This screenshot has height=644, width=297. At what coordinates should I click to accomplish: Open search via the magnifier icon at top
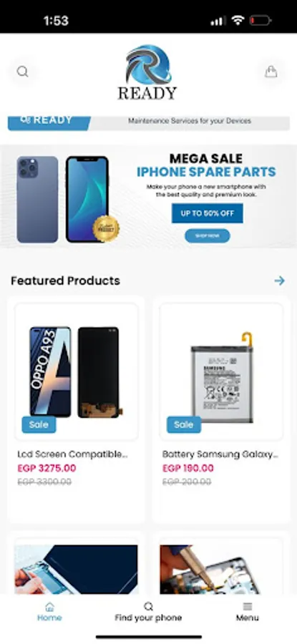click(x=23, y=72)
